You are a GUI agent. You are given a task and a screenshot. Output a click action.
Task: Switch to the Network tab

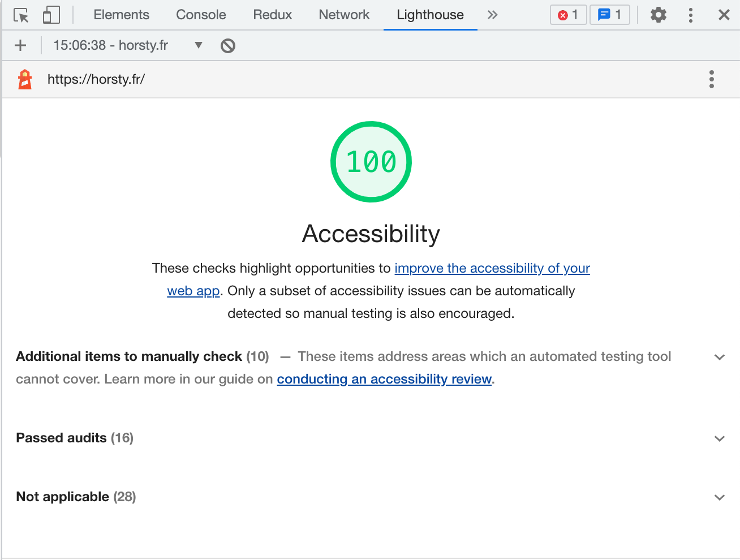344,15
